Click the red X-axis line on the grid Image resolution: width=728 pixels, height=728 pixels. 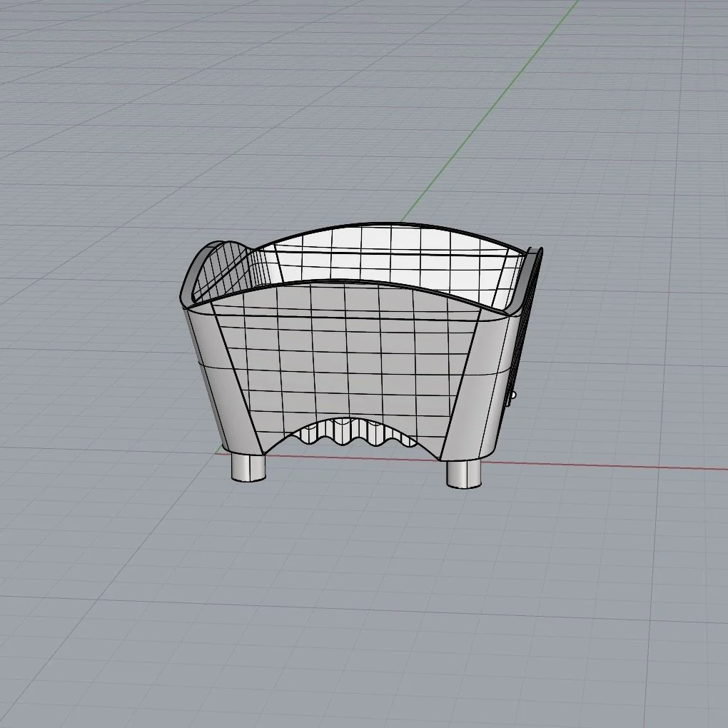tap(604, 465)
